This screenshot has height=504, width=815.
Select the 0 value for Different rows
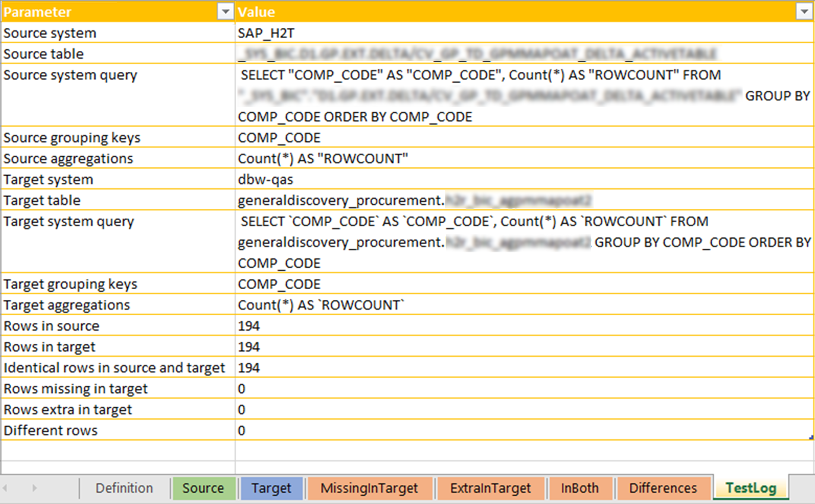524,430
